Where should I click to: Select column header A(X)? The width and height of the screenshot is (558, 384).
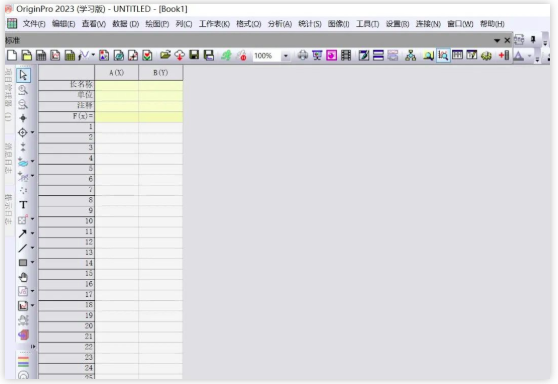pos(116,73)
